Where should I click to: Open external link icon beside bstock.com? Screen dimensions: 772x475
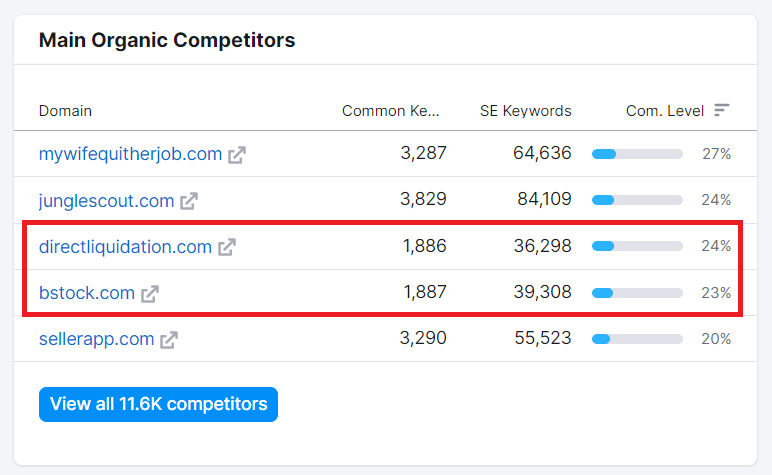pos(150,293)
